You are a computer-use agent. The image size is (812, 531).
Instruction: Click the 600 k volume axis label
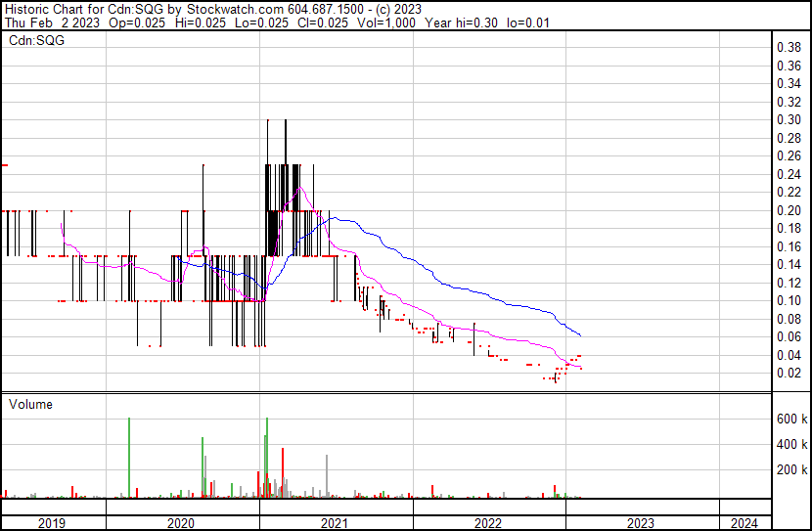[x=790, y=419]
